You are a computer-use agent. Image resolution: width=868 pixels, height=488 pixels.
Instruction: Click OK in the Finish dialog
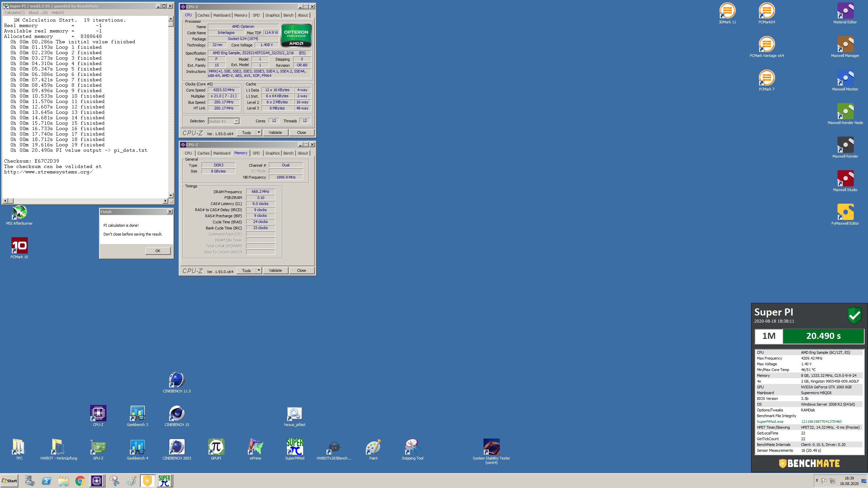(x=158, y=251)
